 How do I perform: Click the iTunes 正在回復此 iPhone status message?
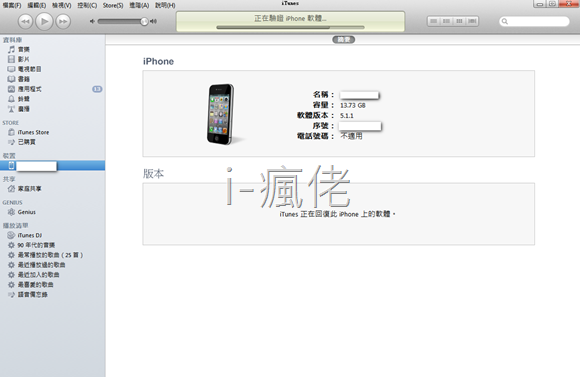(x=337, y=214)
